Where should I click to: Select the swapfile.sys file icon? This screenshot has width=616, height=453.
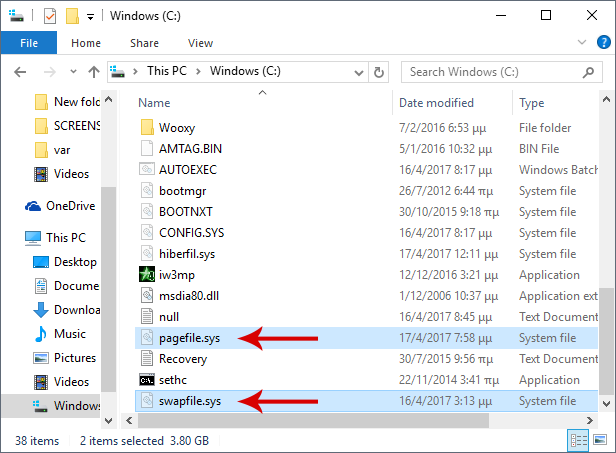147,401
